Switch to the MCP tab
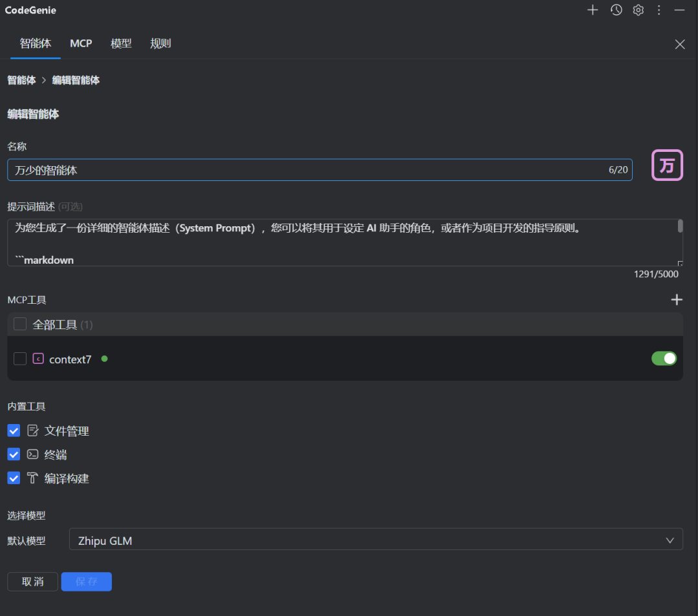This screenshot has width=698, height=616. [80, 43]
